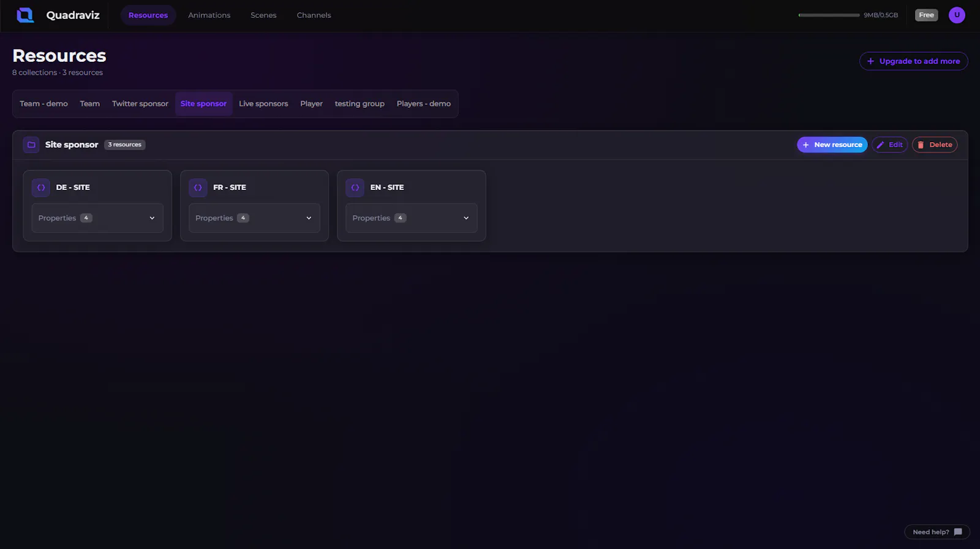Click the count badge on EN - SITE Properties
The height and width of the screenshot is (549, 980).
(x=401, y=218)
